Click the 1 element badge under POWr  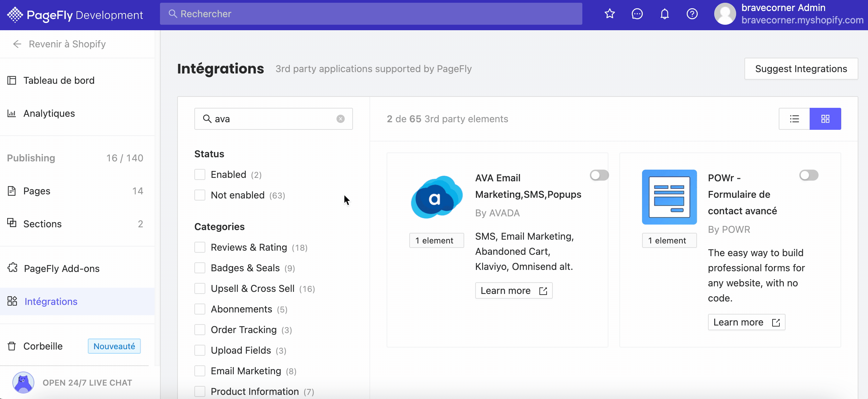click(669, 240)
